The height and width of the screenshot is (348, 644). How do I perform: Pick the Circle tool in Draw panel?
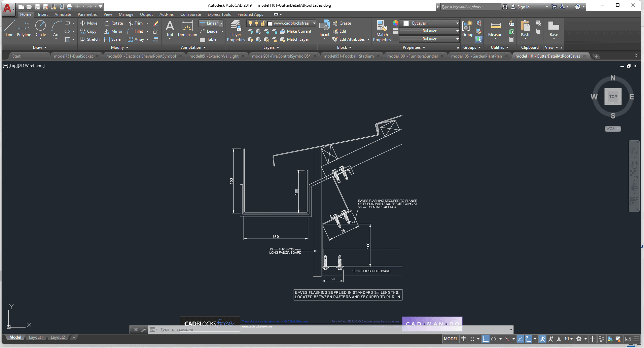click(x=40, y=28)
